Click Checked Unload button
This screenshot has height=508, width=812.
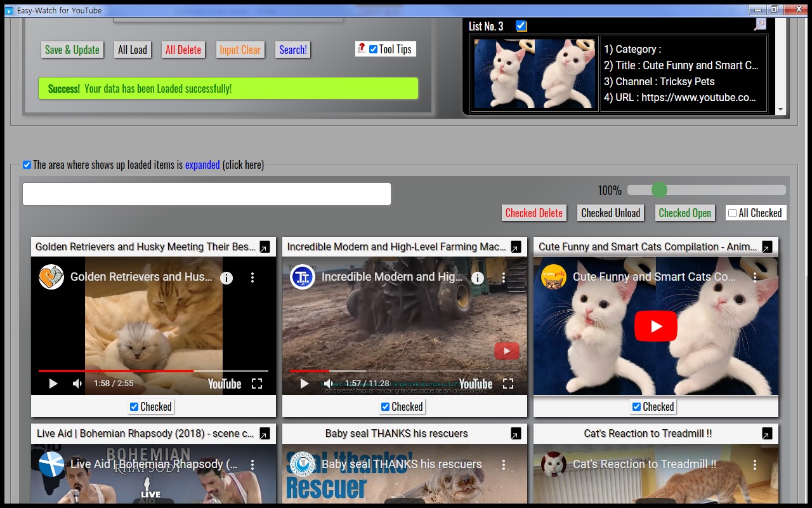pyautogui.click(x=611, y=213)
